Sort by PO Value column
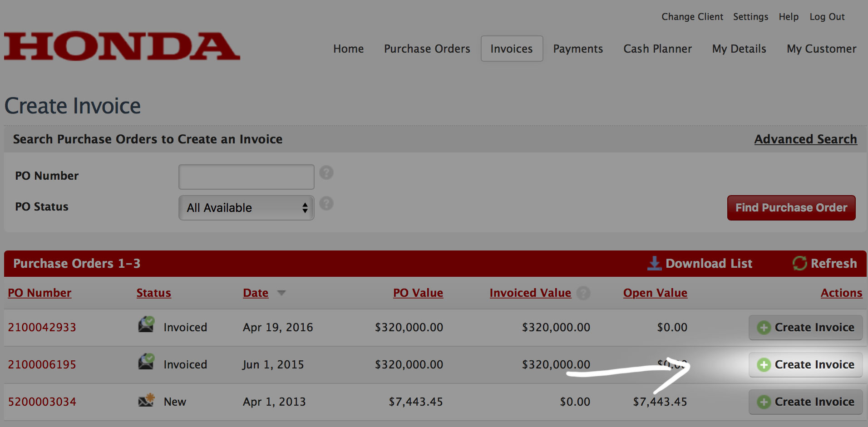The width and height of the screenshot is (868, 427). [x=418, y=293]
